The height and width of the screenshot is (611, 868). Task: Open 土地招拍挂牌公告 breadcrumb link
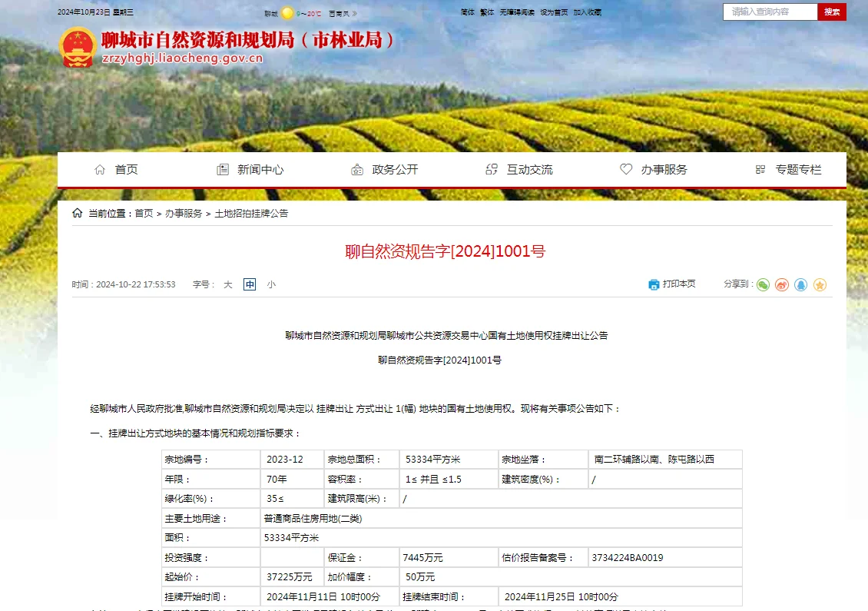(x=251, y=214)
